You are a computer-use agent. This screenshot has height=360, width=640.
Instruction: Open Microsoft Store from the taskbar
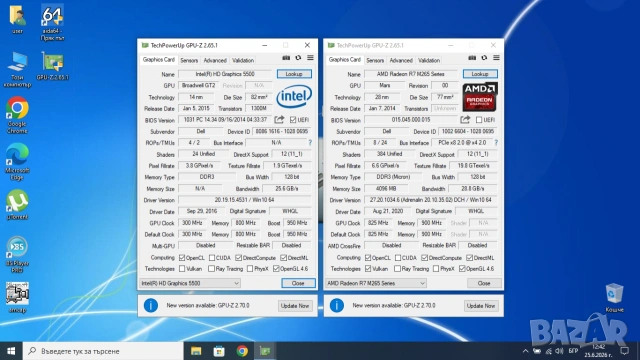click(219, 351)
